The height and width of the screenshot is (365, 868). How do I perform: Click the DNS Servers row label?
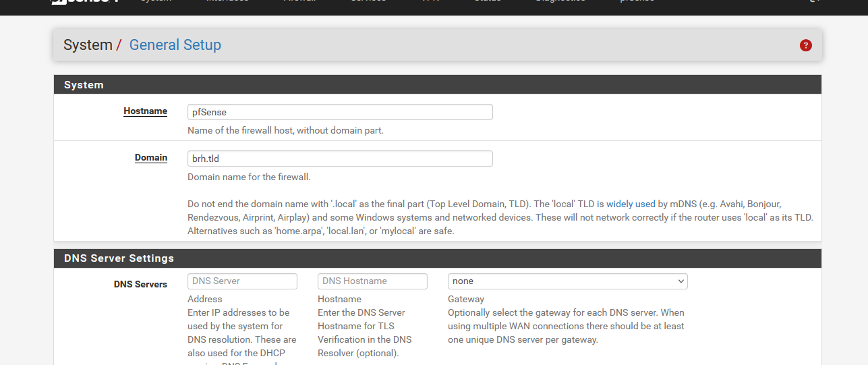[140, 285]
